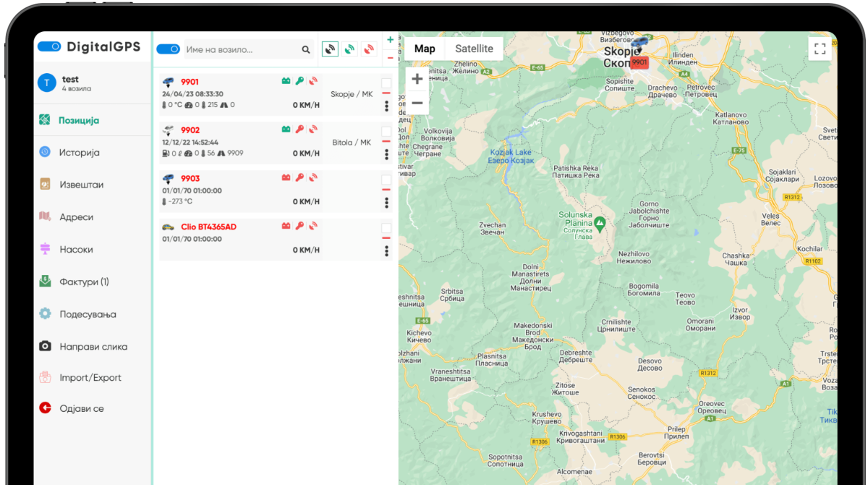The width and height of the screenshot is (868, 485).
Task: Open the three-dot menu for 9901
Action: [x=387, y=106]
